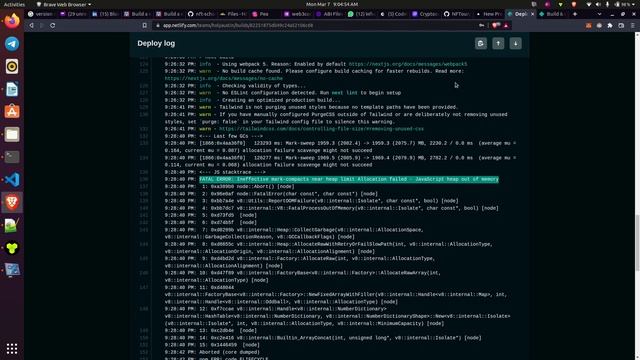Open Ubuntu Software from the dock
This screenshot has width=640, height=360.
(12, 111)
